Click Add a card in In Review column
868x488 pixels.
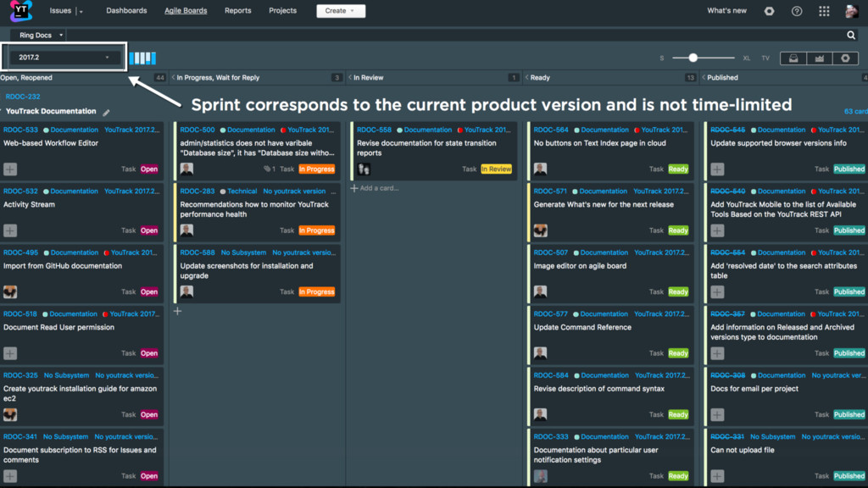click(x=375, y=188)
